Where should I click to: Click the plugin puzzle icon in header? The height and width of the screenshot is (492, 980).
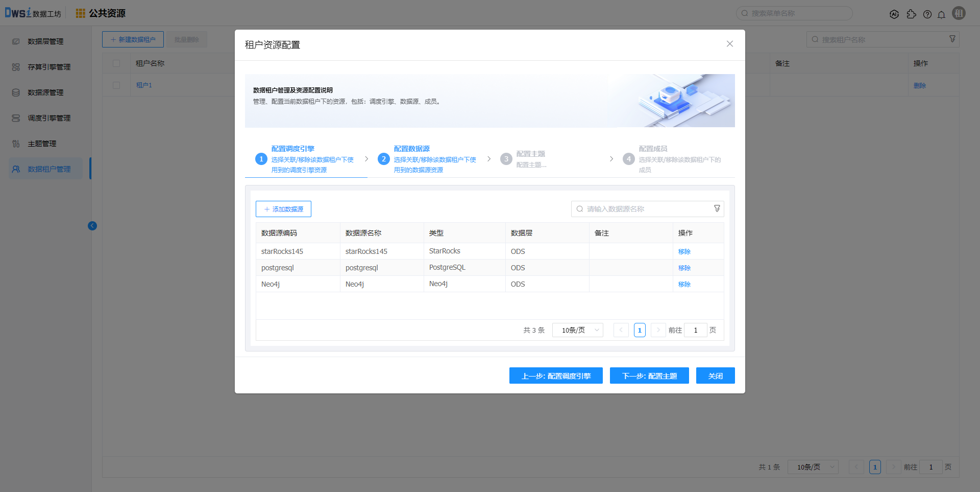(911, 14)
